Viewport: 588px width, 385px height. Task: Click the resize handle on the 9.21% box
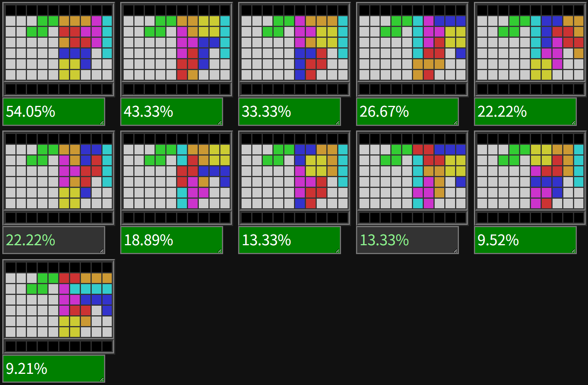coord(102,380)
